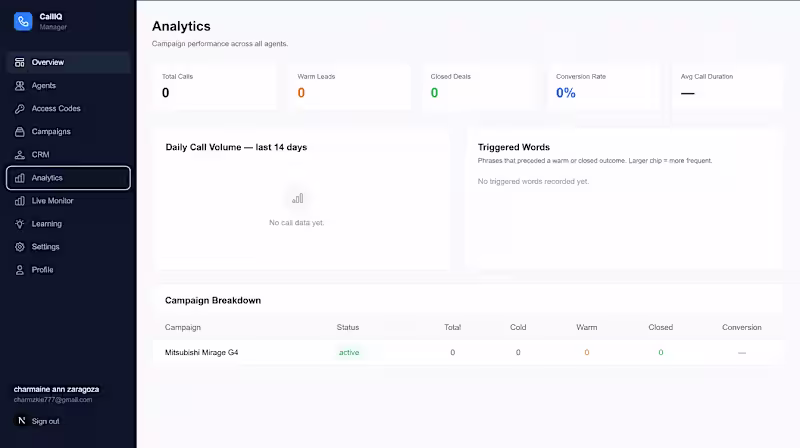Click the Conversion column header
The image size is (800, 448).
(x=741, y=328)
